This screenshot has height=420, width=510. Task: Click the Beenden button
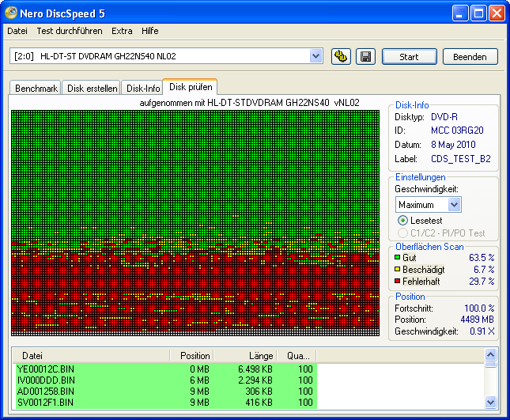470,57
